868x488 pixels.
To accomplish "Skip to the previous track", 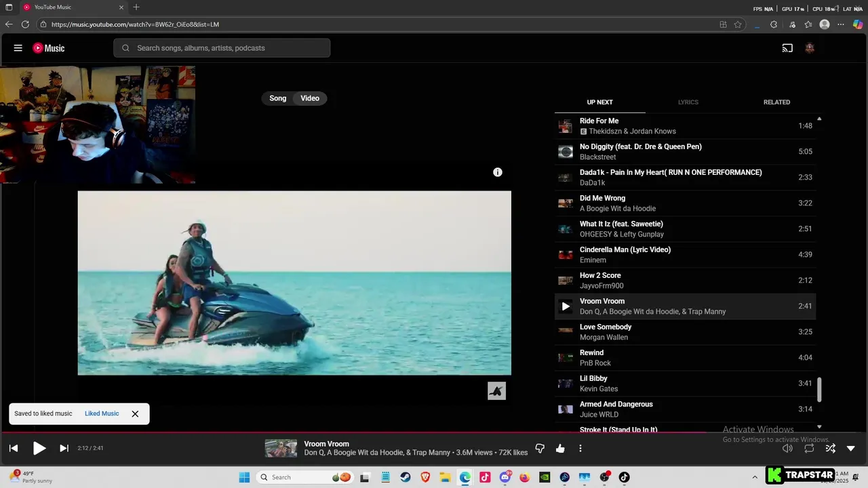I will tap(14, 448).
